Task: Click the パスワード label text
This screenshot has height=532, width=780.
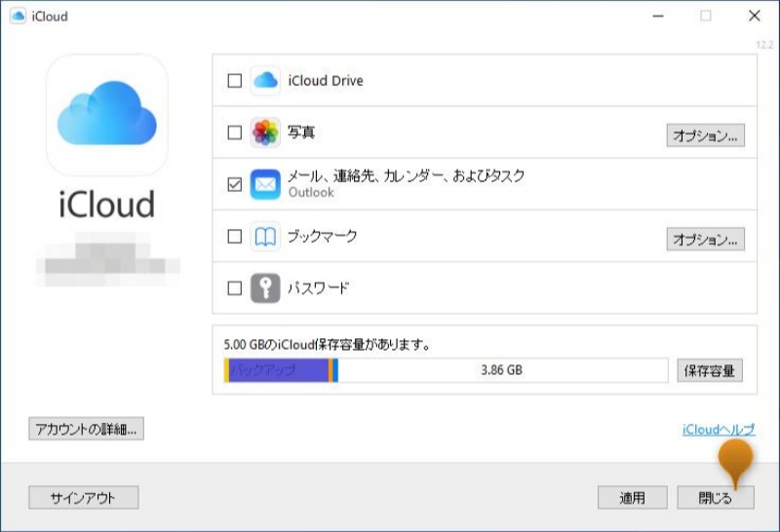Action: [x=319, y=288]
